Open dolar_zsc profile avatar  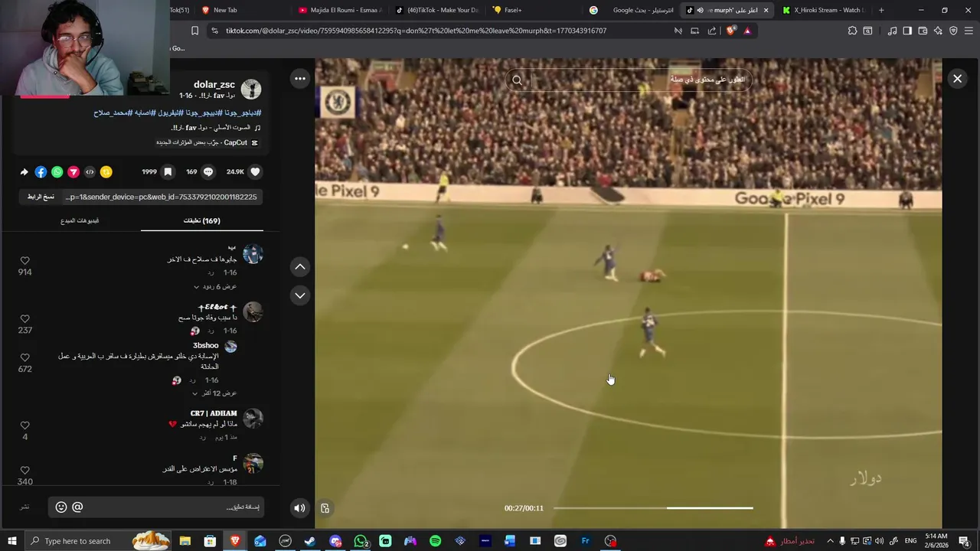pos(251,90)
